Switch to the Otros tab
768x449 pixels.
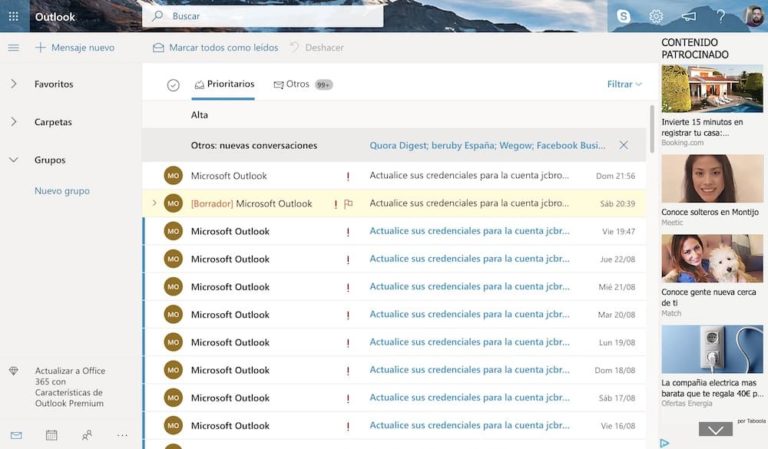point(297,85)
